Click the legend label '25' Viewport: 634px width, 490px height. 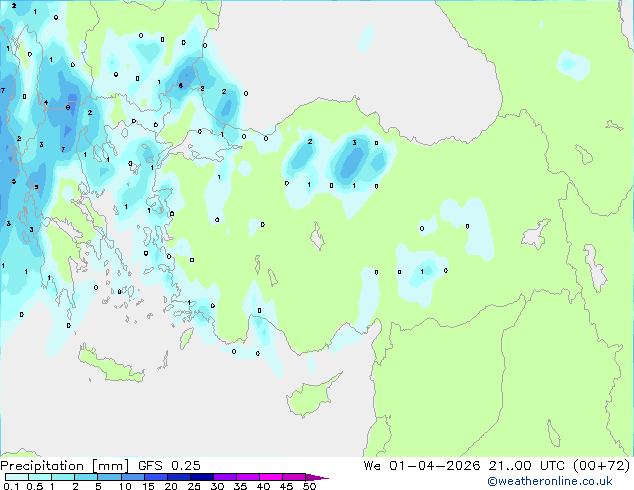click(194, 486)
